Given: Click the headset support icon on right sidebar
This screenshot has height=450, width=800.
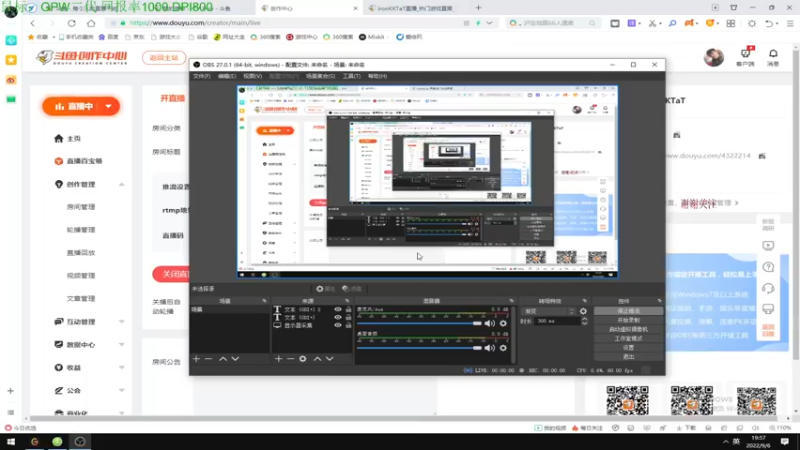Looking at the screenshot, I should [x=768, y=288].
